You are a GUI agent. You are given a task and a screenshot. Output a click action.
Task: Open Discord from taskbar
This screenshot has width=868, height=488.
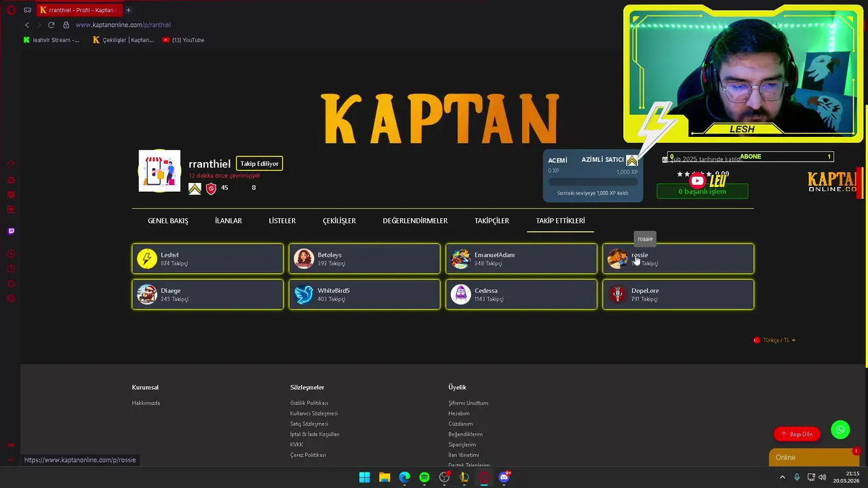504,477
